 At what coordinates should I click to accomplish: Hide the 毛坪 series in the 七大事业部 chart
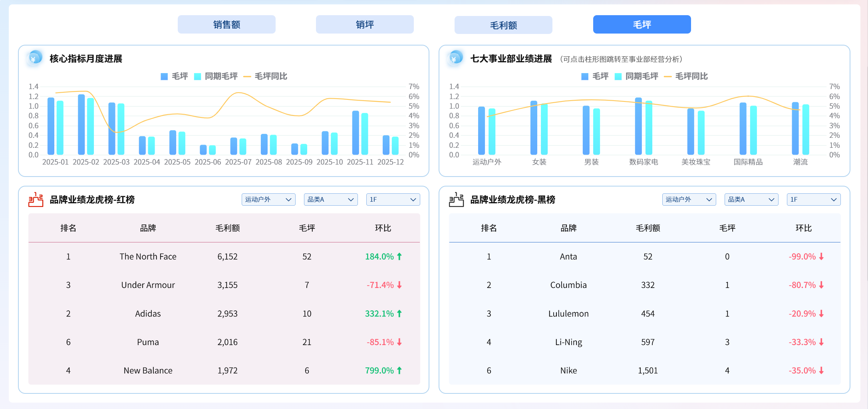click(x=595, y=76)
